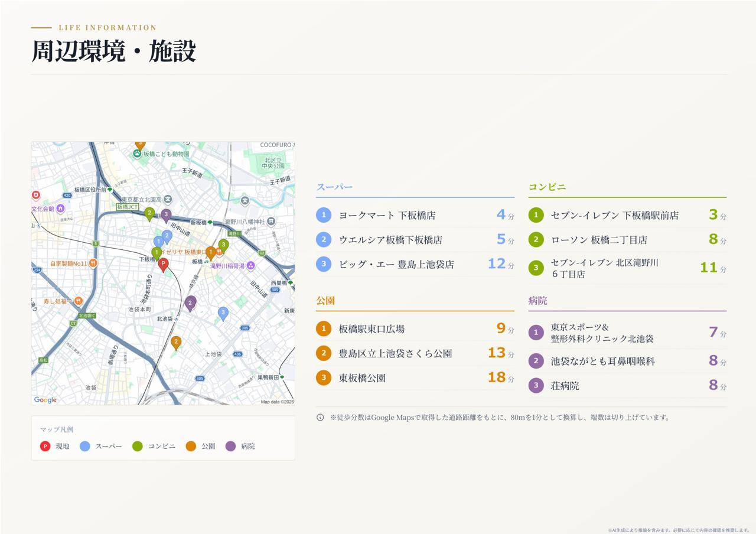Select orange map pin number 1 by 板橋駅
Image resolution: width=756 pixels, height=534 pixels.
(x=211, y=253)
